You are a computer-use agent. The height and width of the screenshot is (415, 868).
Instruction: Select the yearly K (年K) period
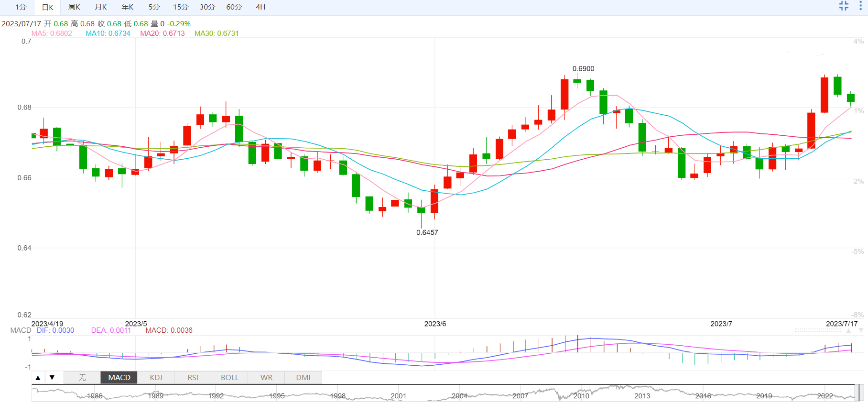(128, 7)
